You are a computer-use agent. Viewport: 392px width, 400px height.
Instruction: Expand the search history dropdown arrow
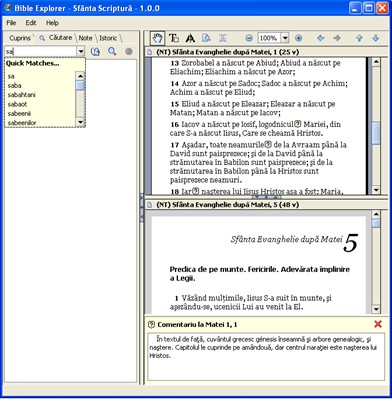pyautogui.click(x=81, y=52)
